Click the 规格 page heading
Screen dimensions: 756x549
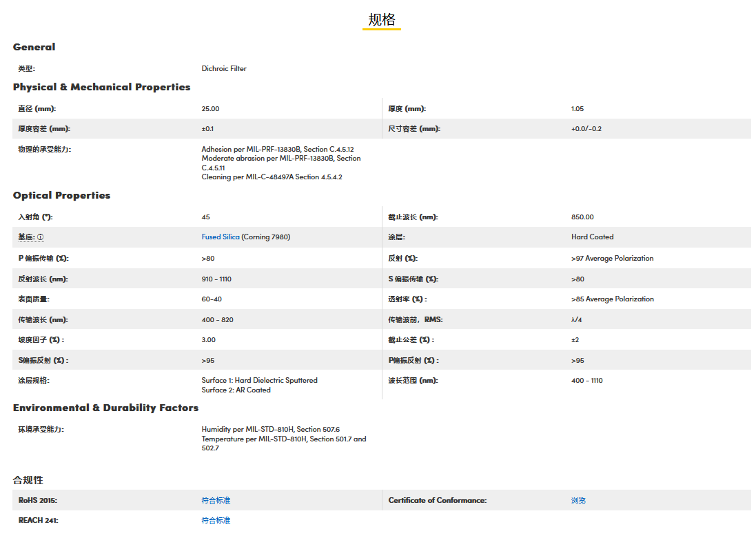[x=381, y=19]
